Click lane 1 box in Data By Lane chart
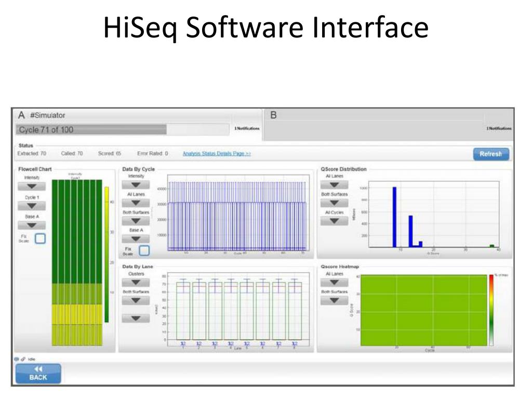The image size is (532, 399). pos(183,311)
